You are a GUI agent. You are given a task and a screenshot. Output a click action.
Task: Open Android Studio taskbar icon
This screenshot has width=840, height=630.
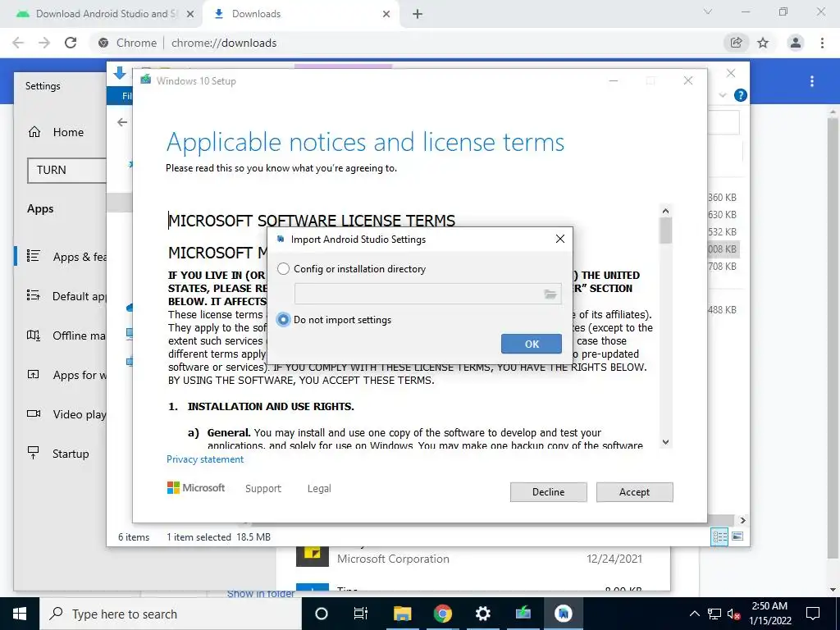click(x=563, y=614)
